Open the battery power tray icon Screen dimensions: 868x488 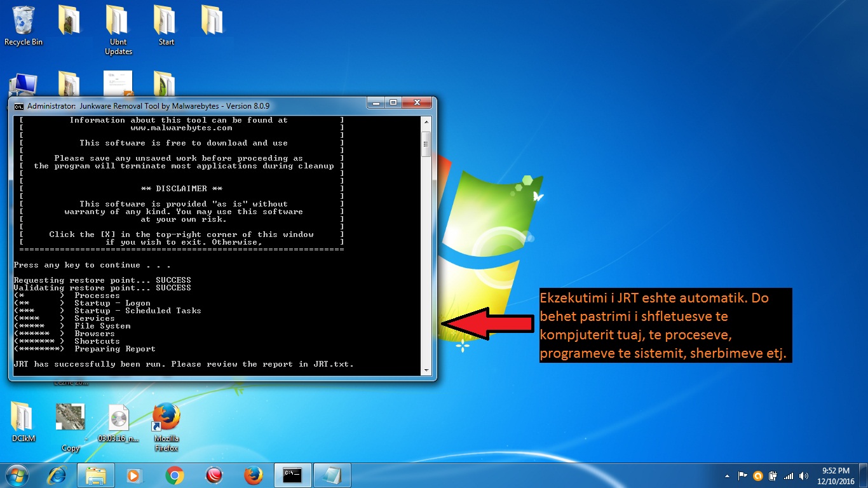click(773, 475)
